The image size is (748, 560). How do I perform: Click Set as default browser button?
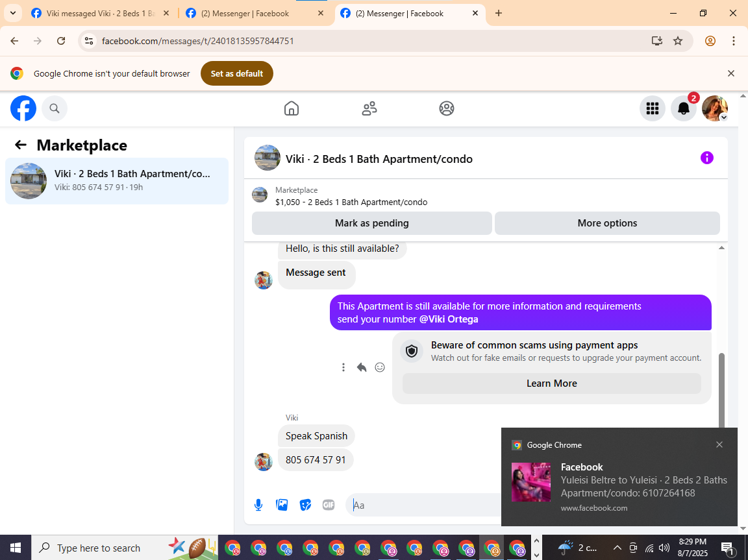tap(236, 73)
